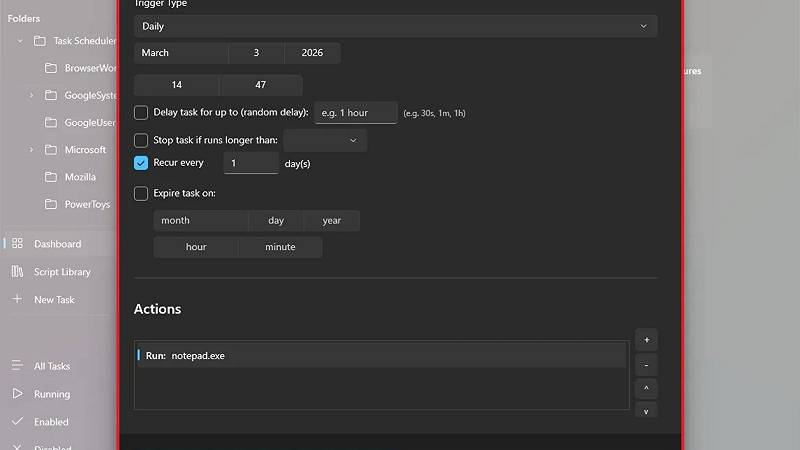This screenshot has width=800, height=450.
Task: Show Running tasks filter
Action: pyautogui.click(x=52, y=394)
